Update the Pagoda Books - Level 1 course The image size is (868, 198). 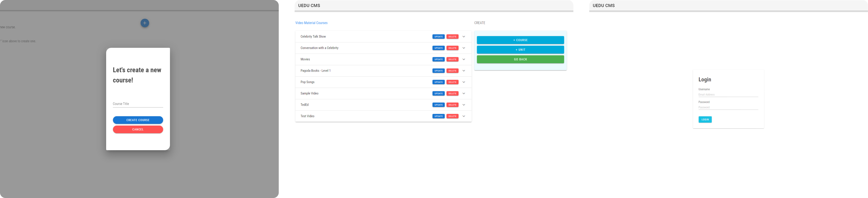pos(438,71)
